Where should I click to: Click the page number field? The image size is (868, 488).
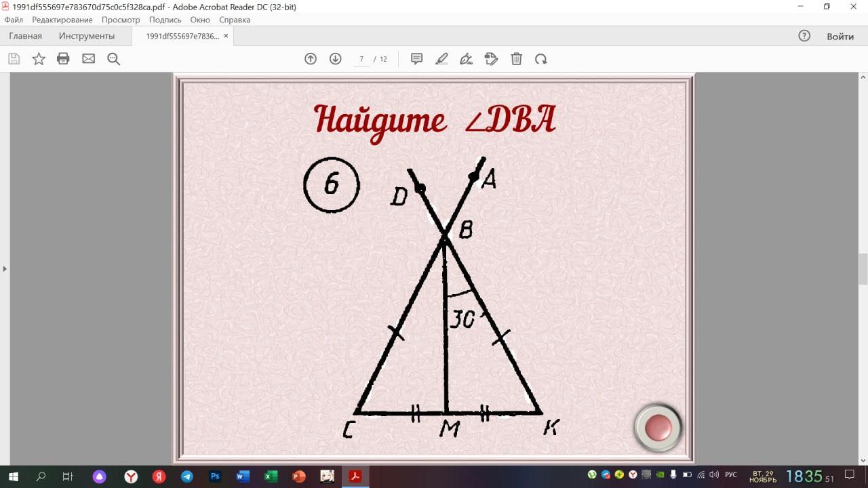pos(361,59)
